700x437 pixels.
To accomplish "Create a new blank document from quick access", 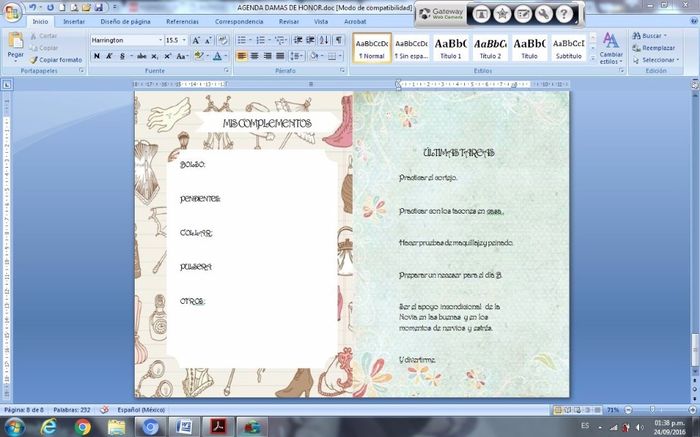I will (62, 8).
